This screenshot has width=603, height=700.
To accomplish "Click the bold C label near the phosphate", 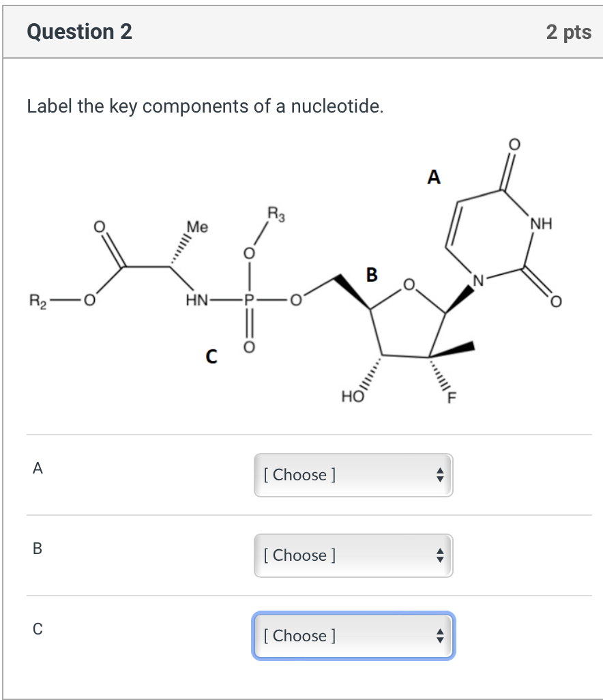I will click(x=211, y=356).
